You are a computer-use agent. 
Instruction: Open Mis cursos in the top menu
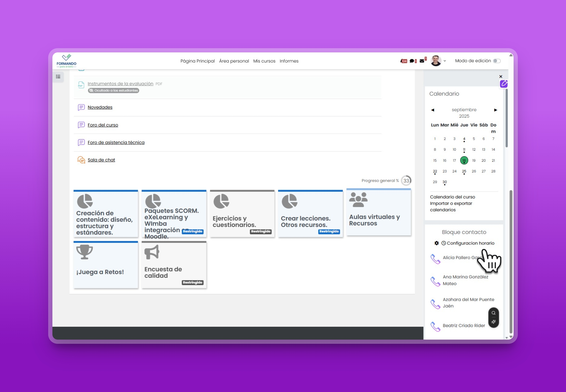point(264,61)
